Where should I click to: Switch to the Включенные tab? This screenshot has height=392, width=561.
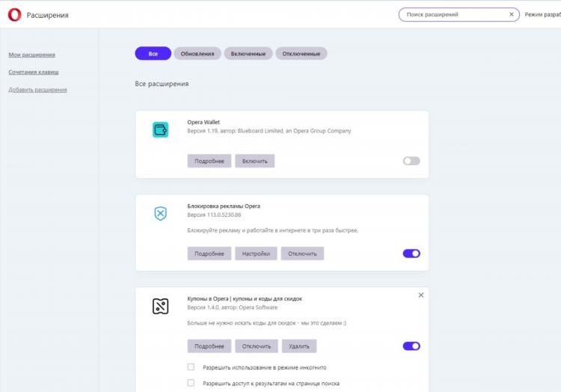[x=248, y=54]
